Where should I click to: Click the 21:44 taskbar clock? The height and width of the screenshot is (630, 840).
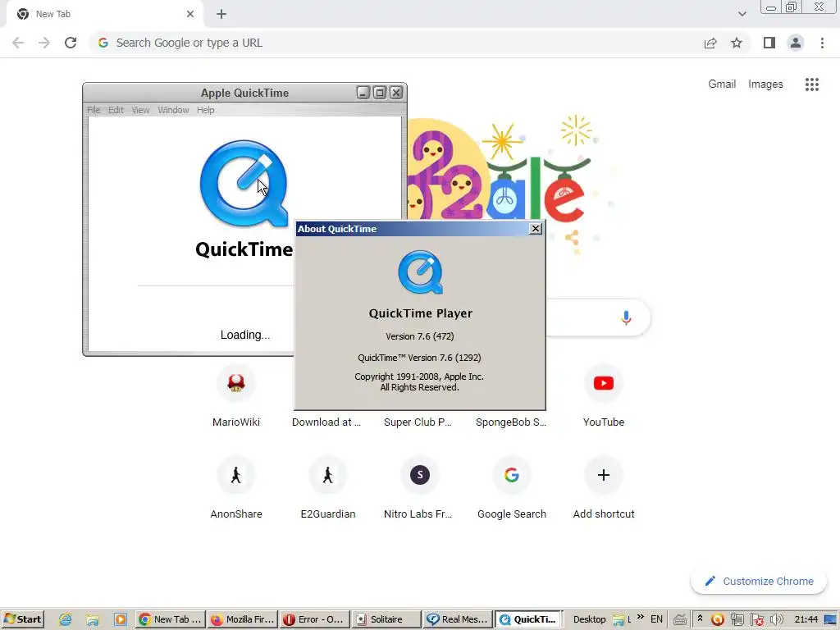click(806, 619)
